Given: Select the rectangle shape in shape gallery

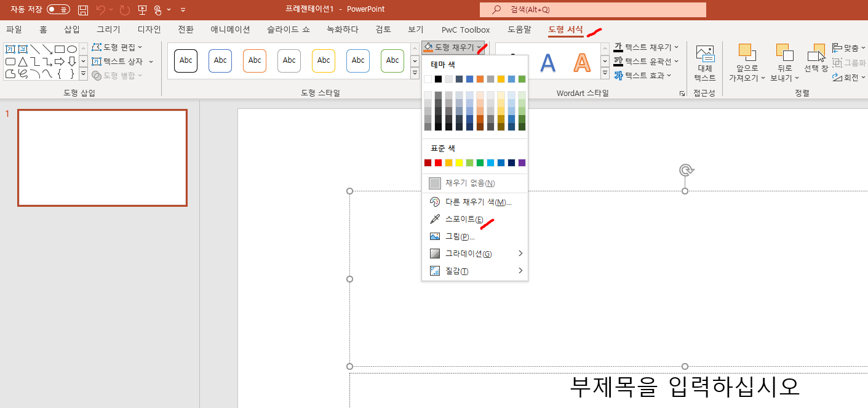Looking at the screenshot, I should coord(60,49).
